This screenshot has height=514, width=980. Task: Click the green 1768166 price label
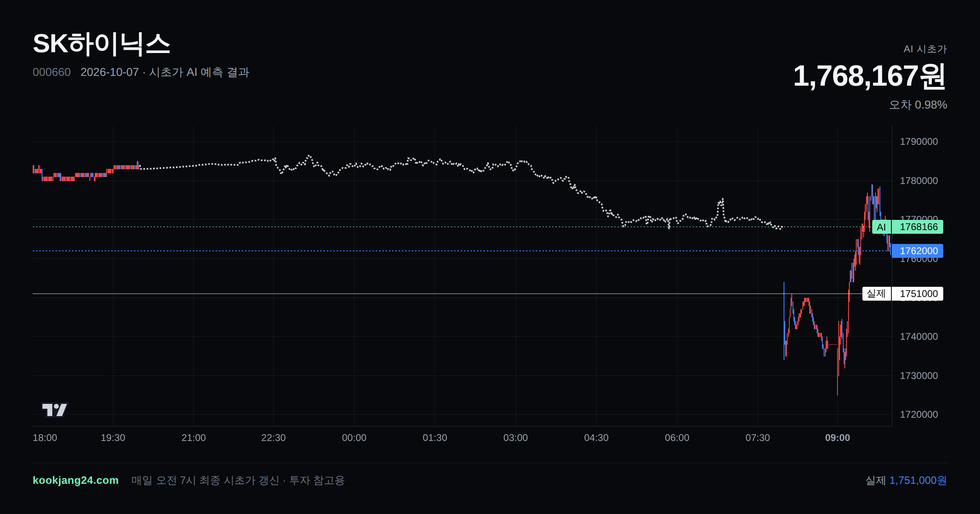[x=918, y=227]
